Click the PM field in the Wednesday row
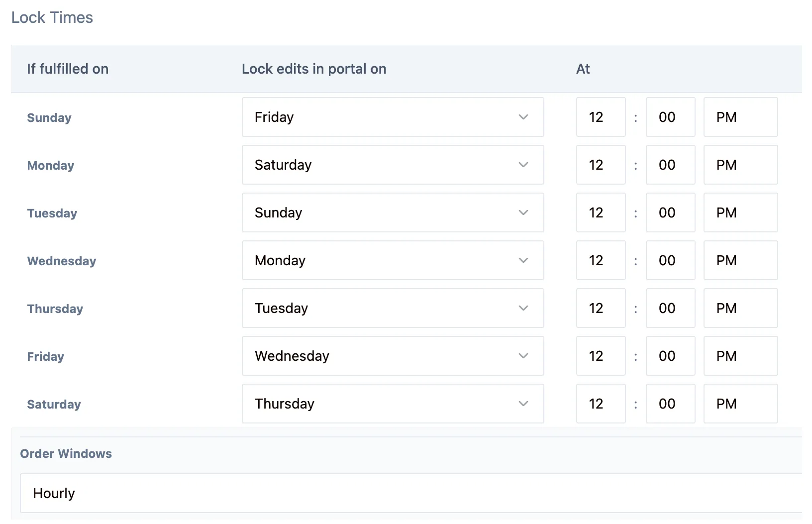This screenshot has width=812, height=524. 740,260
